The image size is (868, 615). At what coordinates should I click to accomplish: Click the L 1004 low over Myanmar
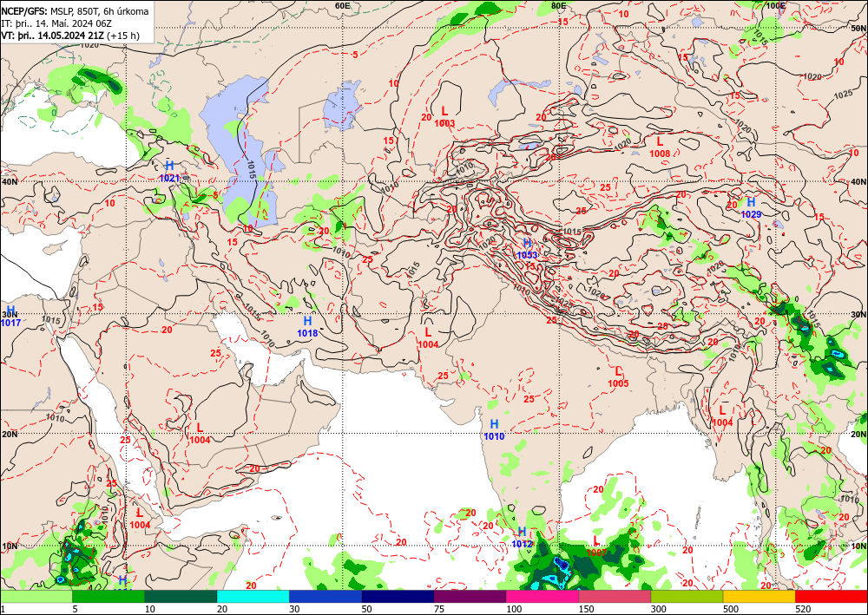point(722,415)
